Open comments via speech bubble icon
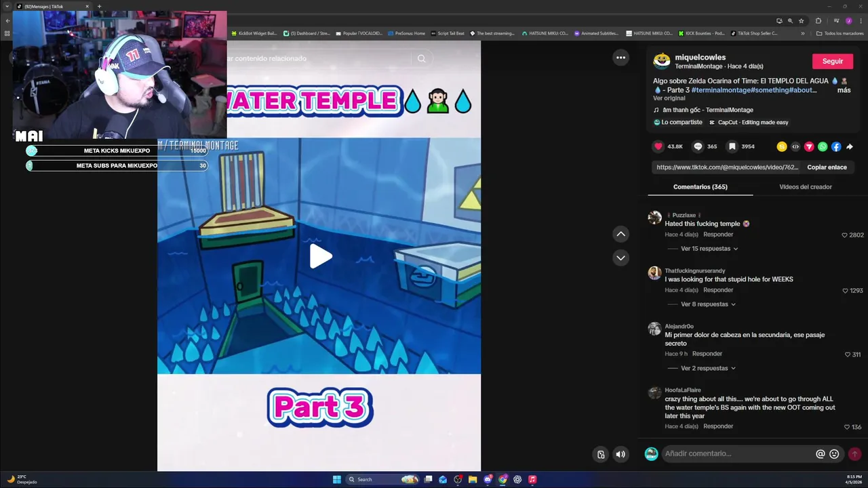The image size is (868, 488). (x=698, y=146)
